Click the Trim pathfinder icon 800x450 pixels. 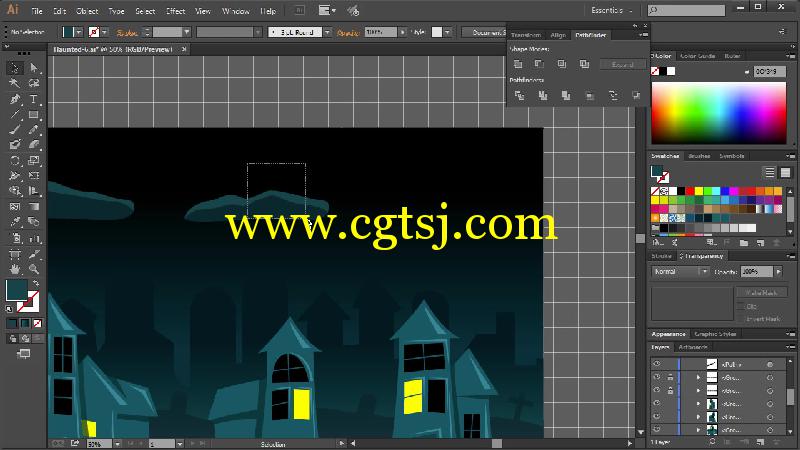click(543, 95)
